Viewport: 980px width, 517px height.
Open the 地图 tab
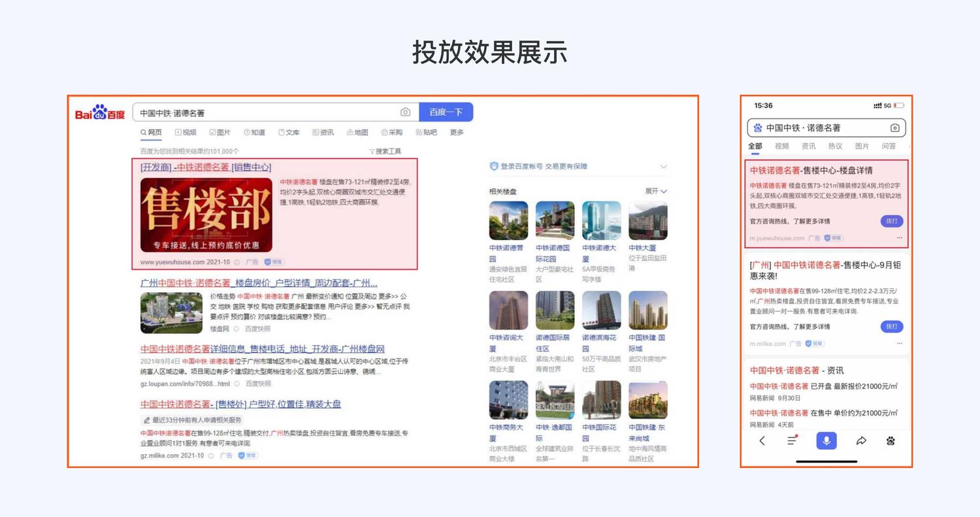click(x=357, y=132)
